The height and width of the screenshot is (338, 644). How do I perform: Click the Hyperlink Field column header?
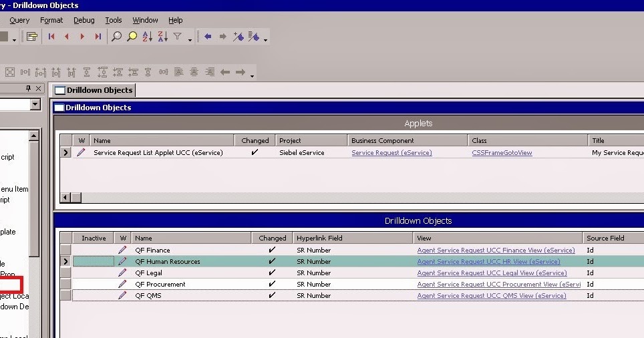pos(353,238)
